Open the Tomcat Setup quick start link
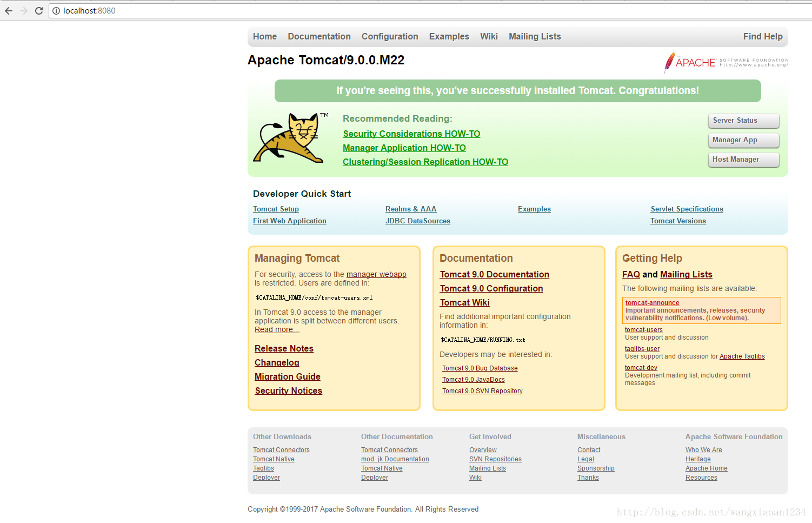 [276, 209]
